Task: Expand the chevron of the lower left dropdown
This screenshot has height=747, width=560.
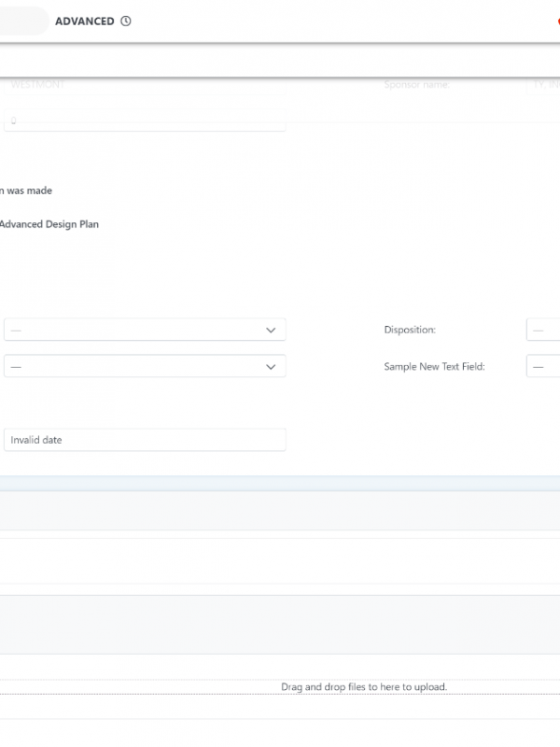Action: point(271,367)
